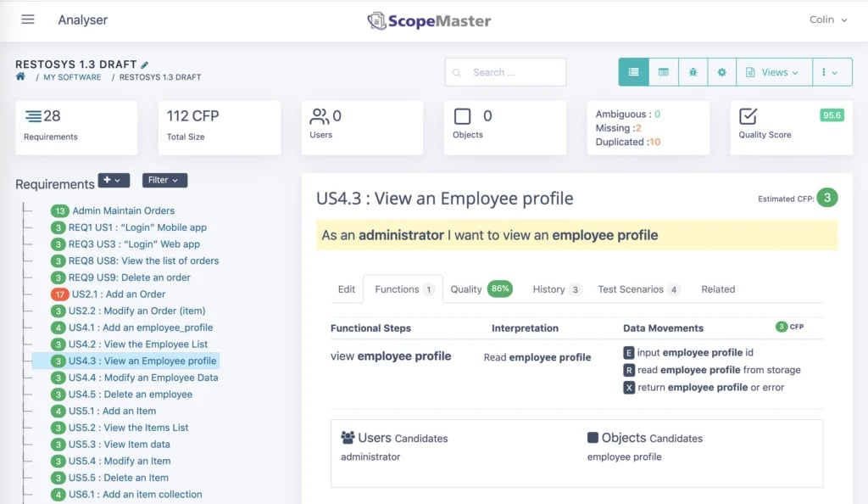868x504 pixels.
Task: Switch to the History tab
Action: coord(556,289)
